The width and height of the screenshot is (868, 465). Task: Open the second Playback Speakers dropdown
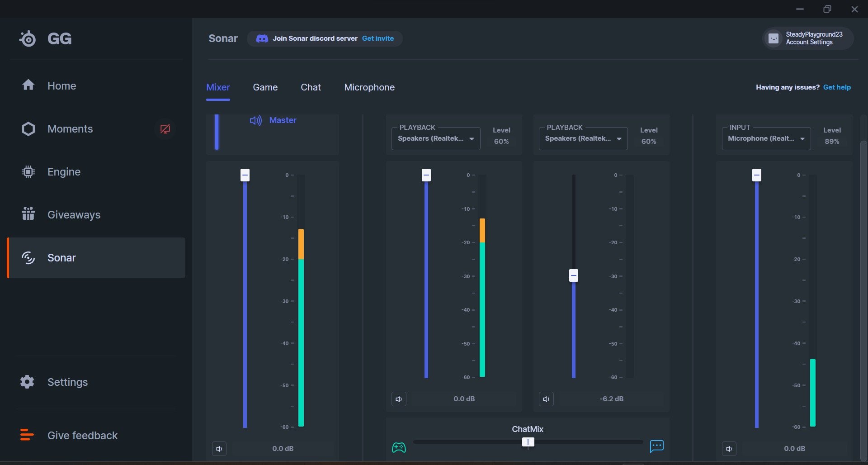[x=583, y=138]
